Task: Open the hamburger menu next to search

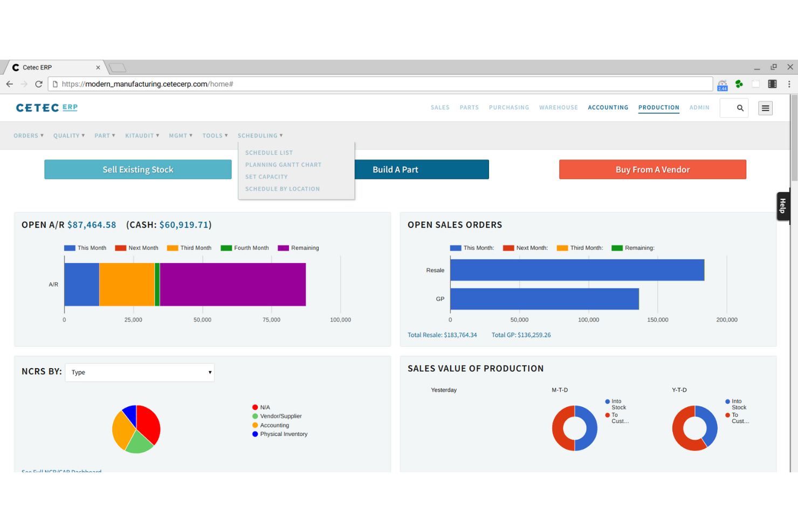Action: (765, 108)
